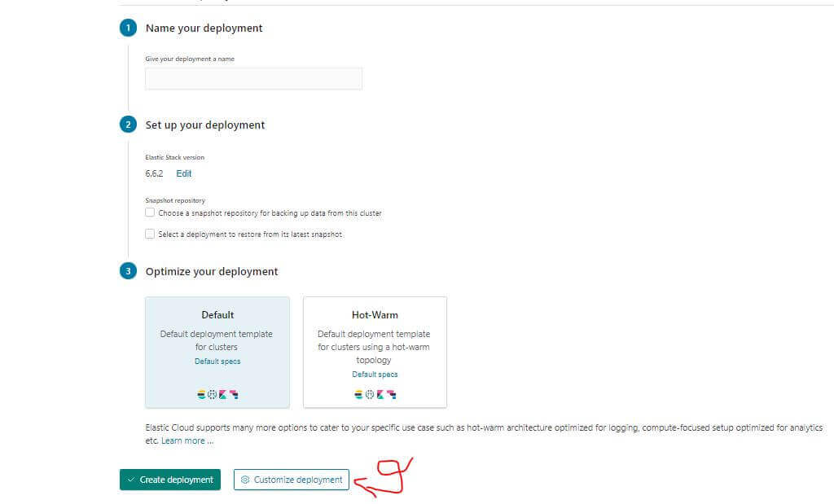
Task: Click the step 3 number badge
Action: coord(128,271)
